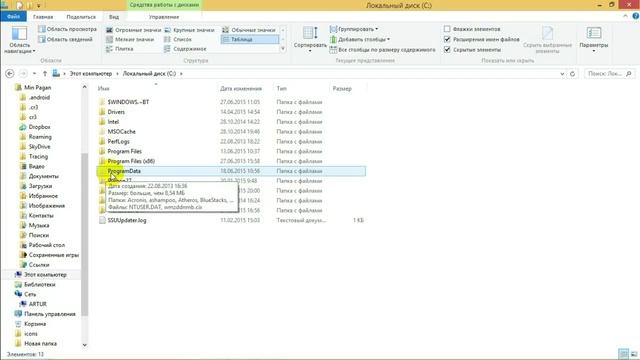Select the Program Files (x86) folder
Viewport: 640px width, 360px height.
(x=131, y=161)
